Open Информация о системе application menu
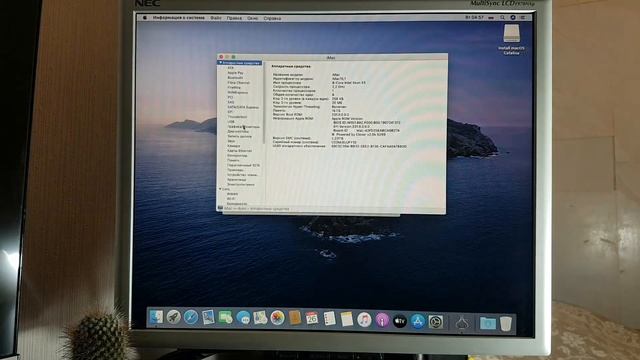Image resolution: width=640 pixels, height=360 pixels. (x=178, y=18)
